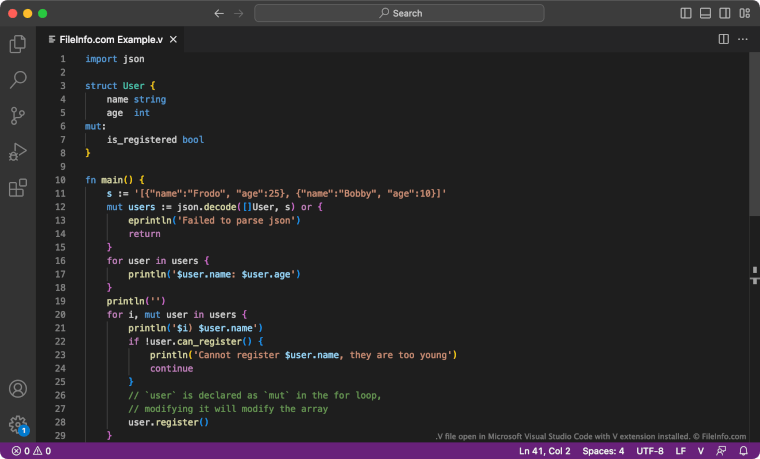The image size is (760, 459).
Task: Click the Search command center field
Action: pyautogui.click(x=399, y=13)
